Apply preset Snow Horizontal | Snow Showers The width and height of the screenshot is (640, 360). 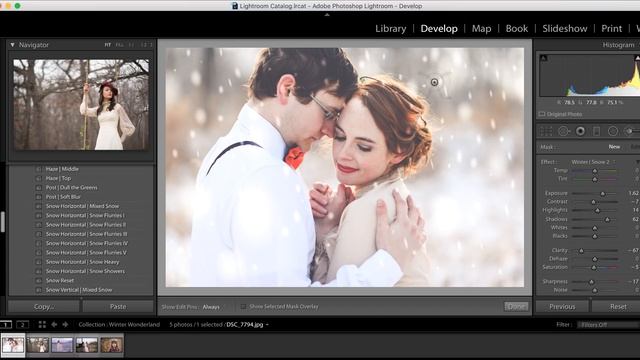[85, 271]
